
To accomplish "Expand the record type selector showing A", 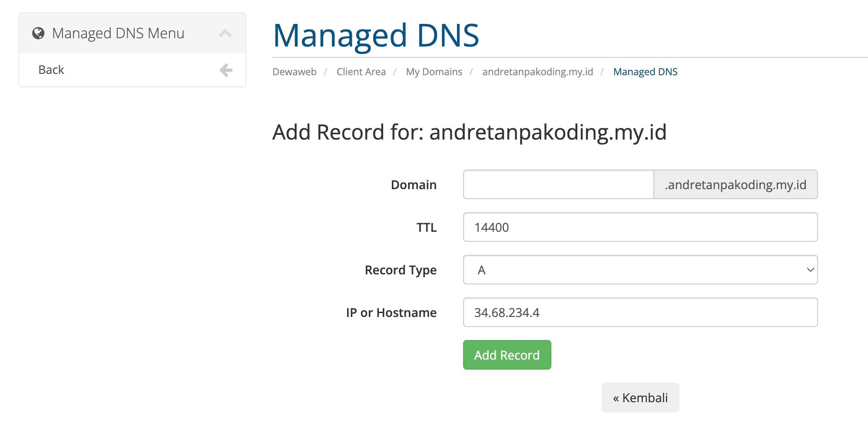I will [639, 270].
